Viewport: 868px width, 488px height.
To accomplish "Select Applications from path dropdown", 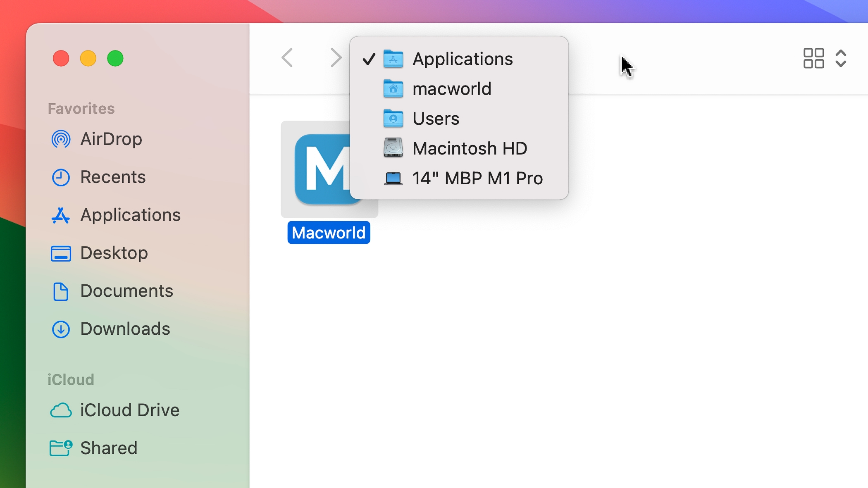I will (x=462, y=58).
